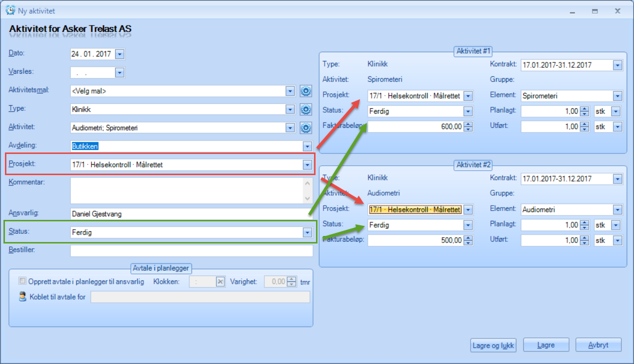Expand the main Prosjekt dropdown
The height and width of the screenshot is (364, 634).
coord(308,165)
